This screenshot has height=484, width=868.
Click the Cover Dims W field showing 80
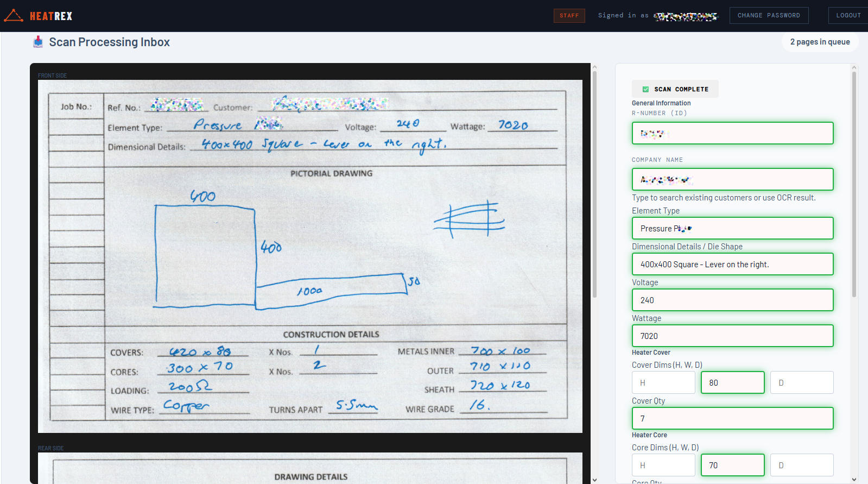pos(732,382)
